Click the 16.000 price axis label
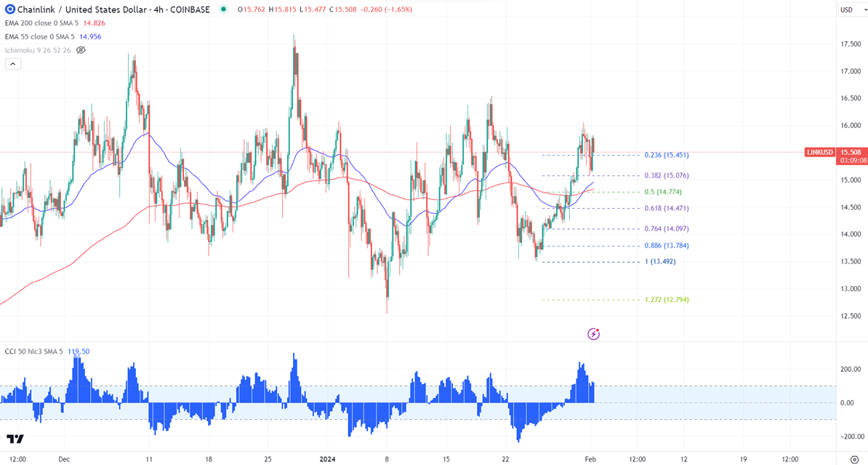 pos(851,126)
